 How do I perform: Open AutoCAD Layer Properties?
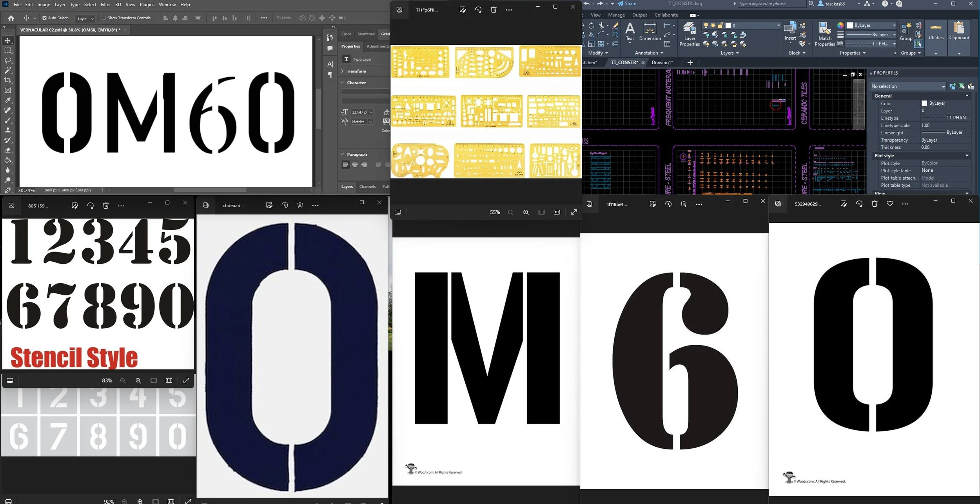click(x=689, y=29)
